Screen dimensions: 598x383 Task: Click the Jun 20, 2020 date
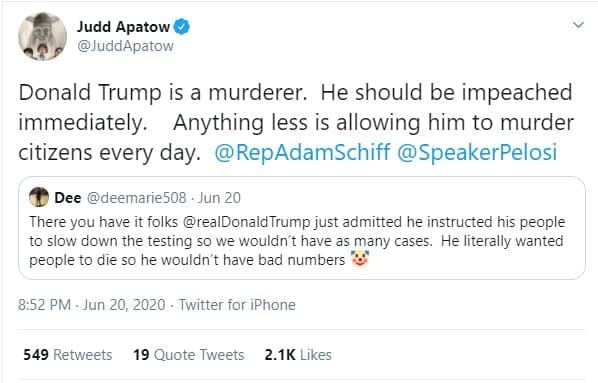coord(124,305)
